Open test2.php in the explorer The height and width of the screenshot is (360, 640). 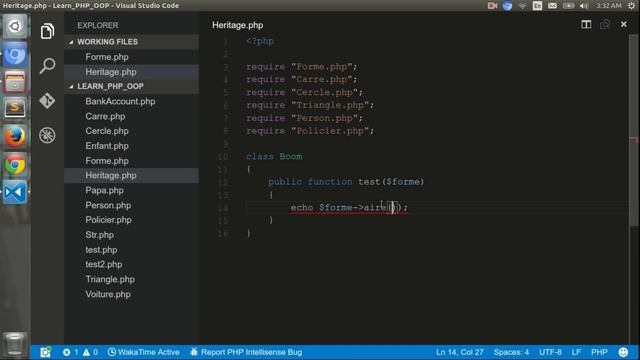pos(131,264)
